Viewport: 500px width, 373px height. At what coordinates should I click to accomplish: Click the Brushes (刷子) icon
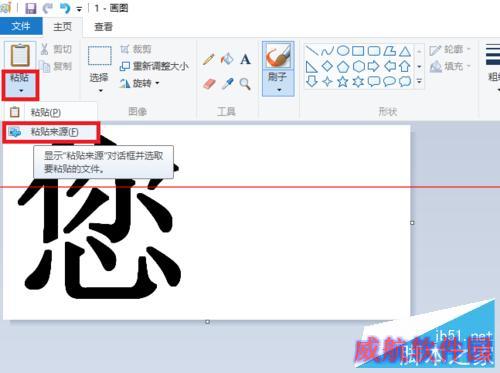coord(278,56)
